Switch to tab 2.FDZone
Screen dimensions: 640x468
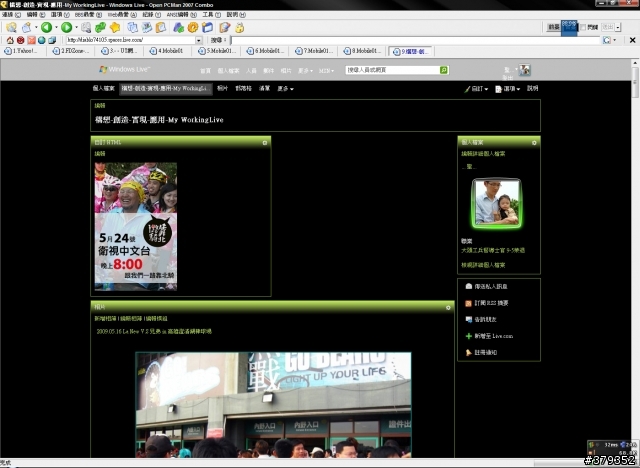[x=71, y=51]
